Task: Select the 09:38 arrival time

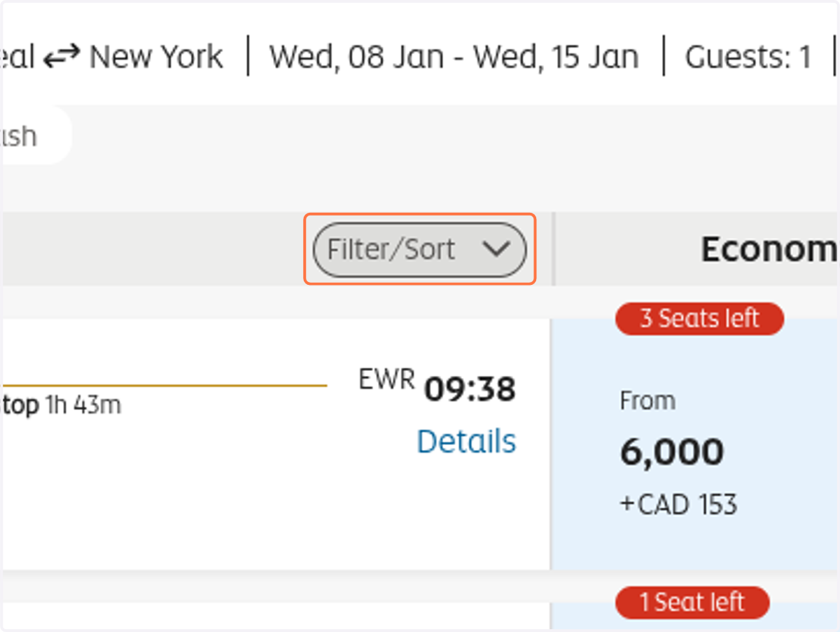Action: pos(470,390)
